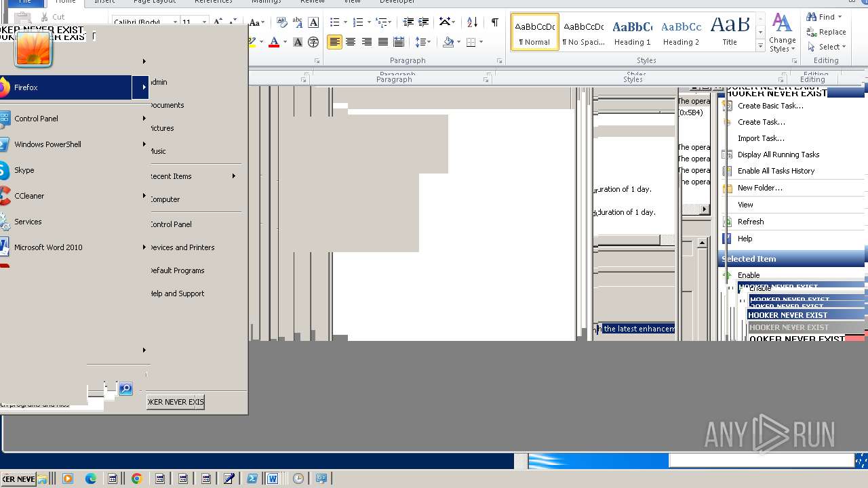
Task: Click Refresh in Actions pane
Action: coord(751,222)
